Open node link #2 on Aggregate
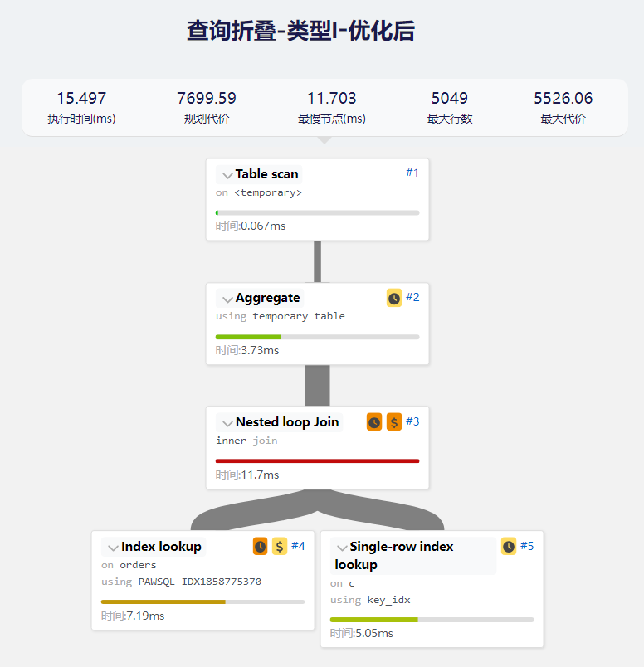Viewport: 644px width, 667px height. pos(412,297)
